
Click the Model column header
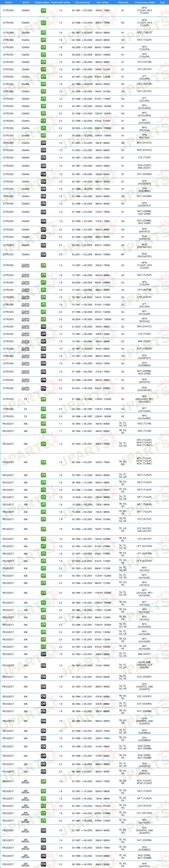(x=26, y=2)
